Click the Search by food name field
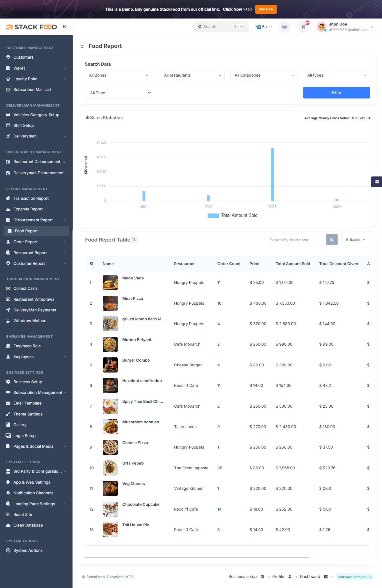382x588 pixels. point(296,240)
